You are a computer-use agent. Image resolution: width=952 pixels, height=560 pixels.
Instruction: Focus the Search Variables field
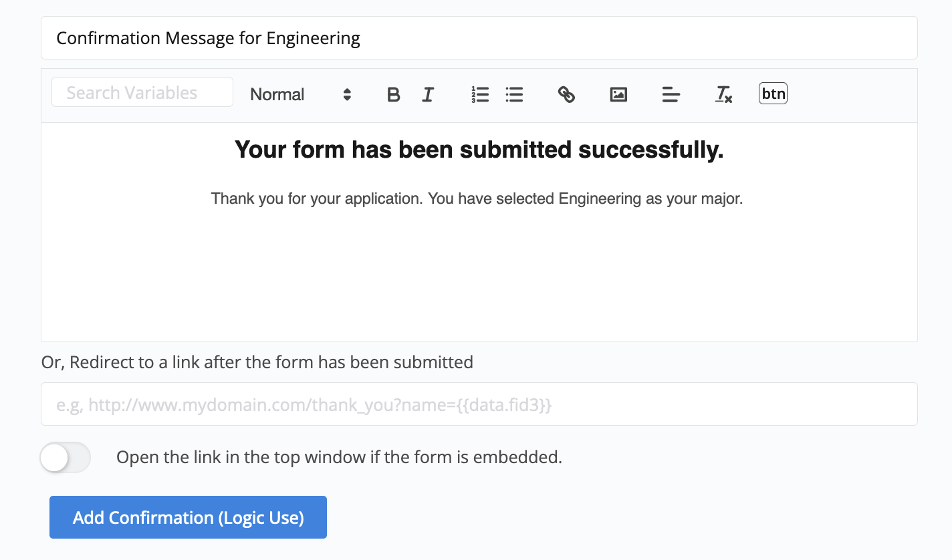(142, 92)
